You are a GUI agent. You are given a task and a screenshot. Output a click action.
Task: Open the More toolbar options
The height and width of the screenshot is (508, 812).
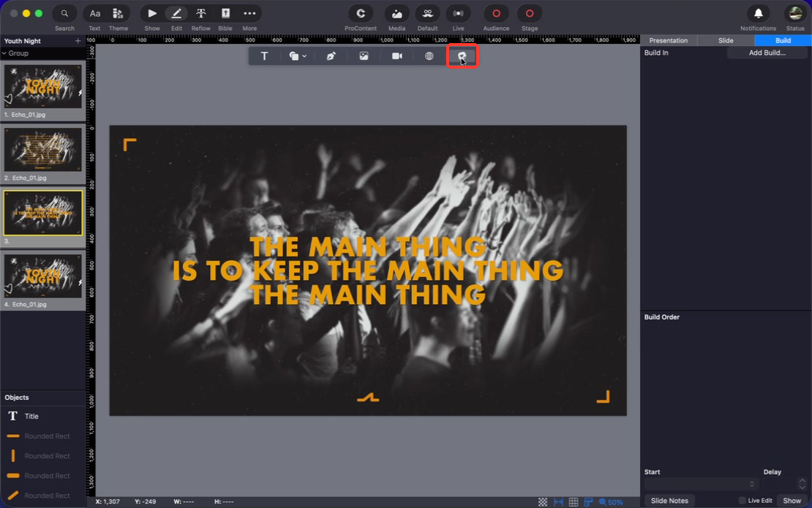click(249, 14)
